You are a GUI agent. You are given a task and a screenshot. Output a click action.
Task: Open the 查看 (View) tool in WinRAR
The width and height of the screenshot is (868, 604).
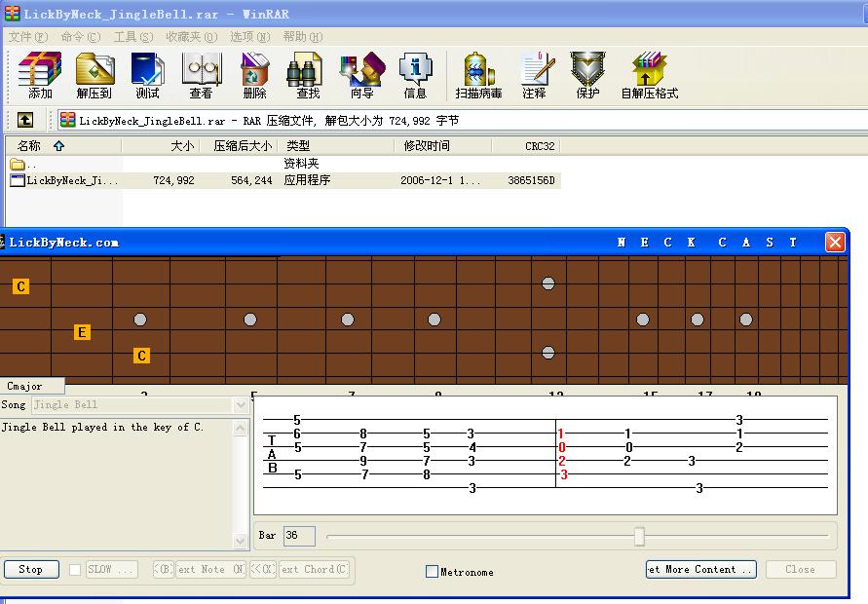202,75
